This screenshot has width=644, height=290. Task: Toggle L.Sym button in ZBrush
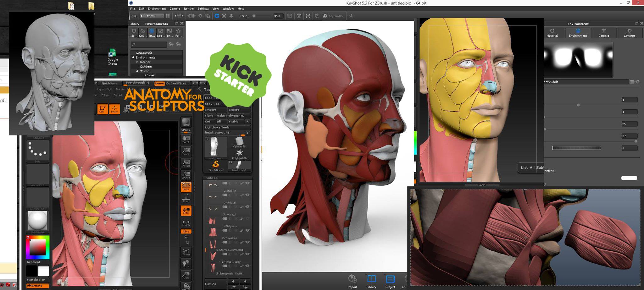click(186, 223)
